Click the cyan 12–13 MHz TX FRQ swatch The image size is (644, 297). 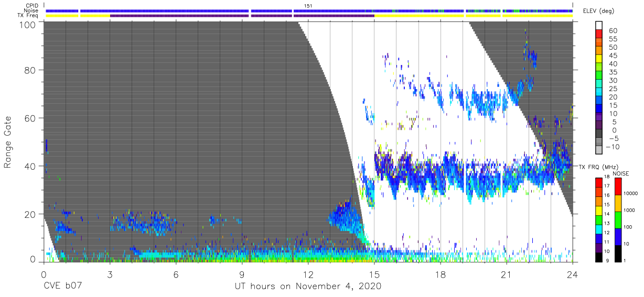[x=598, y=229]
